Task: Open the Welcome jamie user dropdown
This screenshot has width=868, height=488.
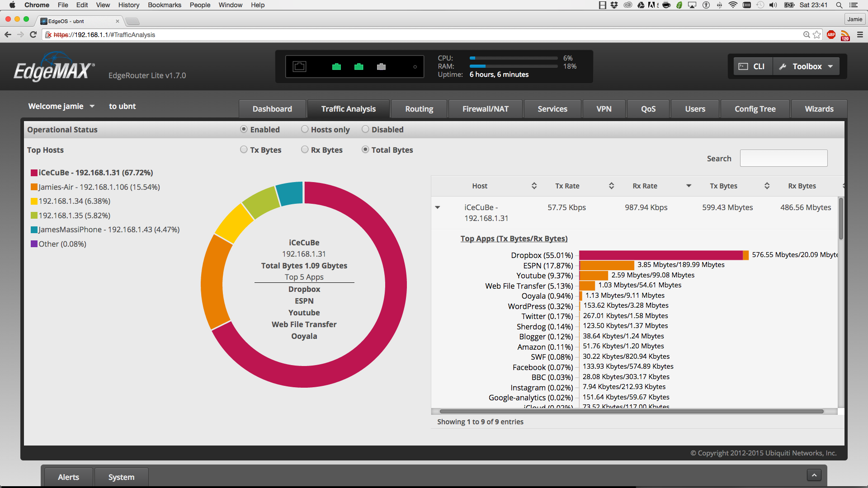Action: (x=61, y=106)
